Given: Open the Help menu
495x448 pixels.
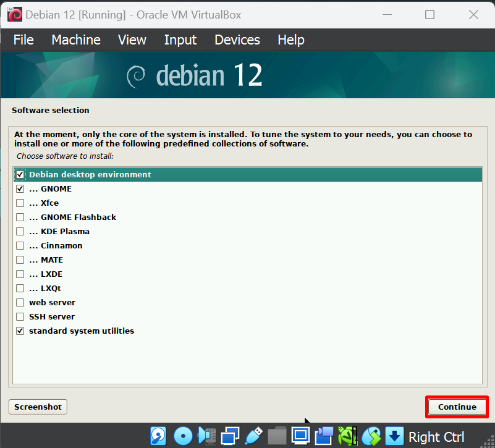Looking at the screenshot, I should pos(291,40).
